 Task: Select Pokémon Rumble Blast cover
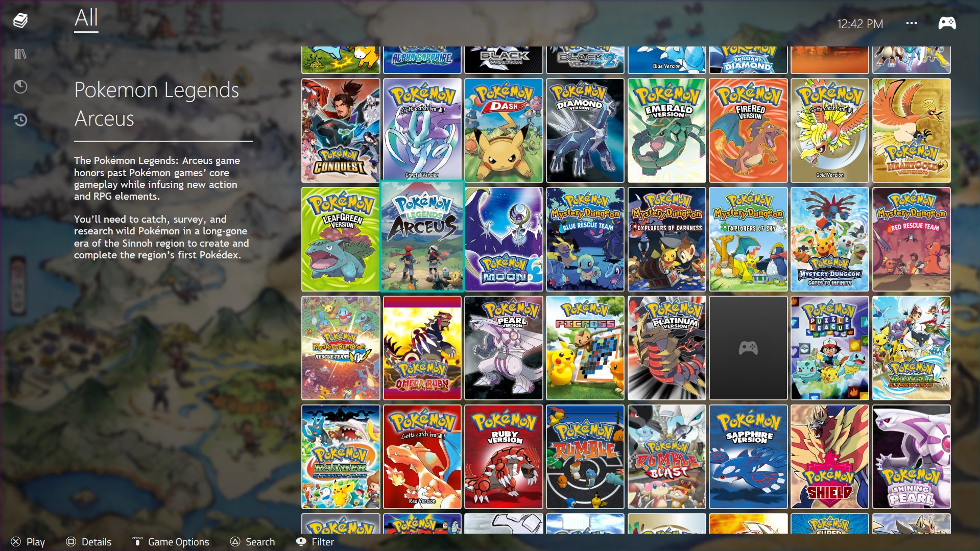tap(667, 457)
